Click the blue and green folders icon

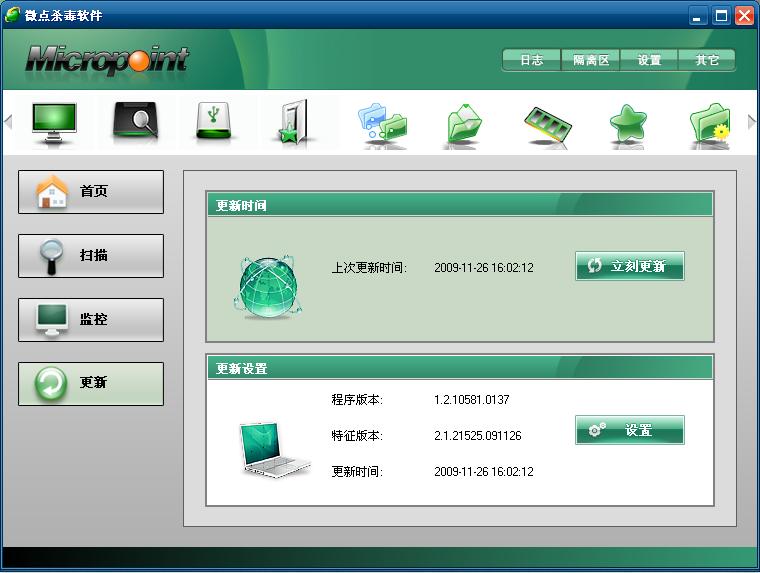point(383,123)
